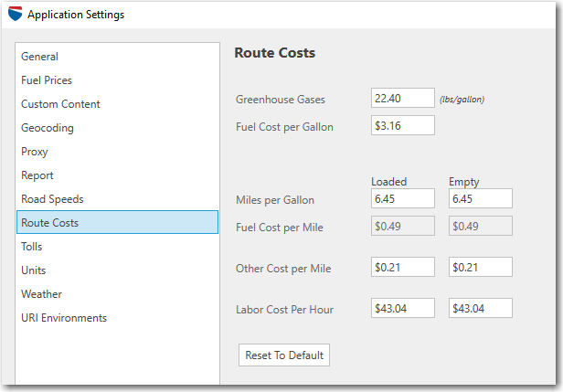Open the General settings category
Screen dimensions: 563x392
click(x=117, y=57)
